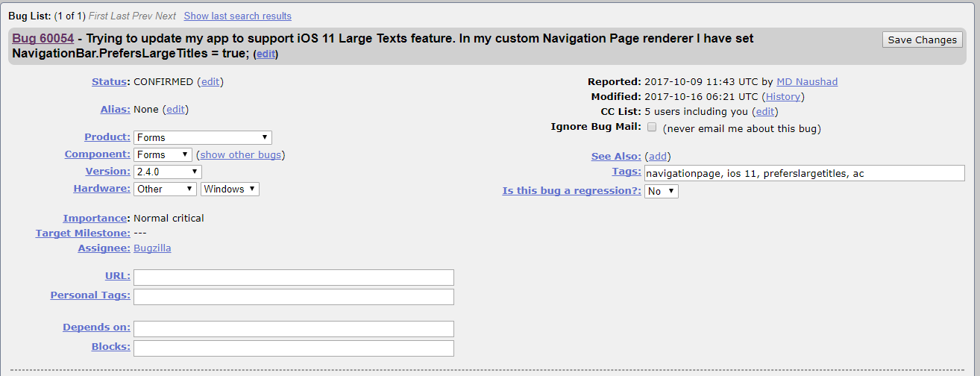Click the Assignee label link
This screenshot has height=376, width=980.
[x=103, y=248]
